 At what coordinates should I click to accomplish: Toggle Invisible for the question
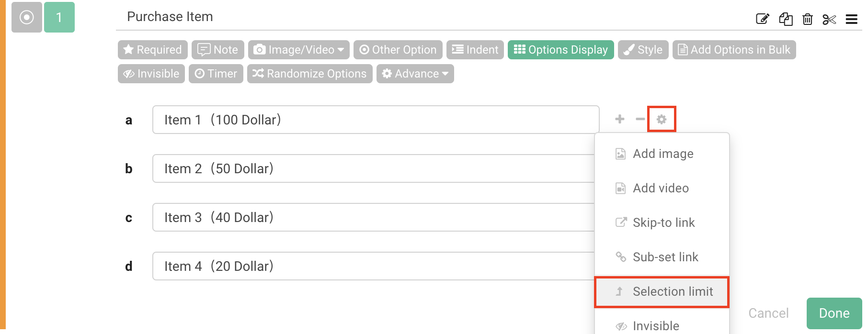pos(151,73)
